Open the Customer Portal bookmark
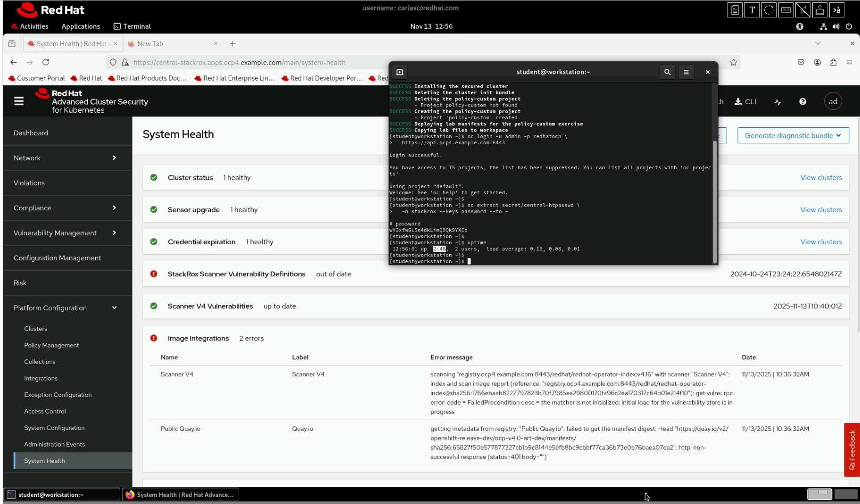Screen dimensions: 860x504 pos(37,78)
